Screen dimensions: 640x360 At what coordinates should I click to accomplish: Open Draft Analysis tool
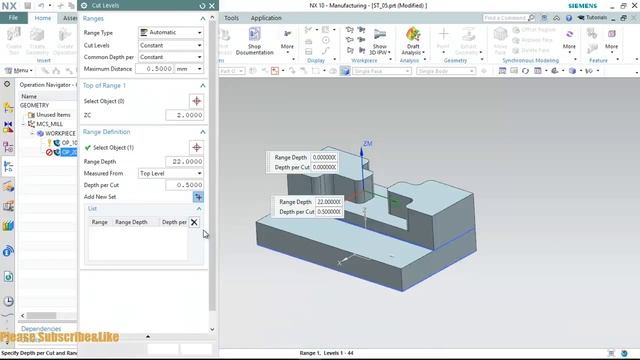pyautogui.click(x=413, y=41)
